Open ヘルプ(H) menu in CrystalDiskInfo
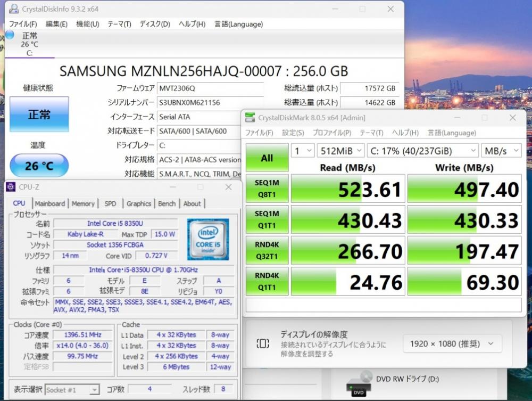The width and height of the screenshot is (532, 401). point(192,24)
